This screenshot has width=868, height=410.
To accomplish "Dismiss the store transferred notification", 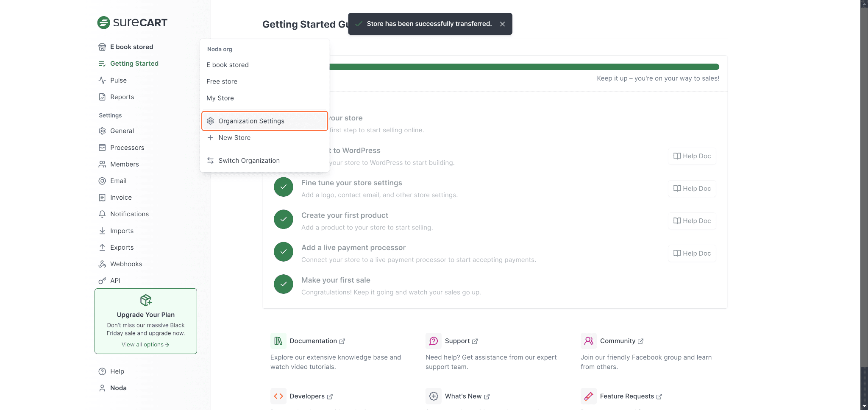I will [x=502, y=24].
